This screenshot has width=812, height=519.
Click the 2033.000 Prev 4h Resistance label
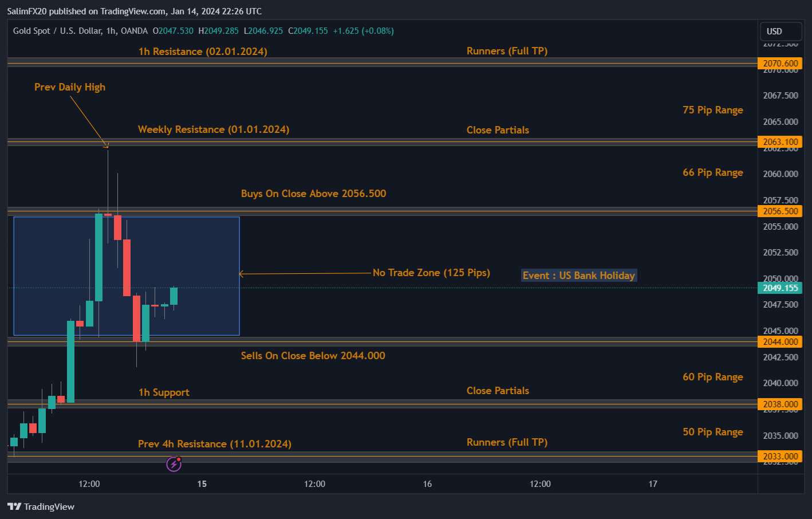780,456
